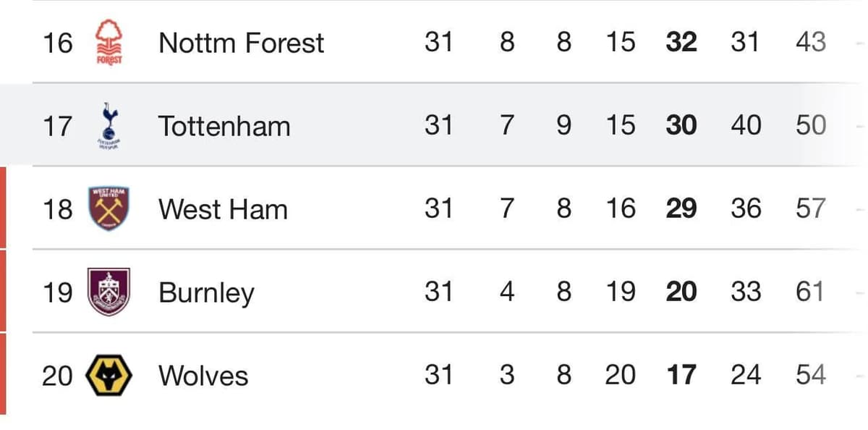Click the Burnley club crest

point(109,292)
